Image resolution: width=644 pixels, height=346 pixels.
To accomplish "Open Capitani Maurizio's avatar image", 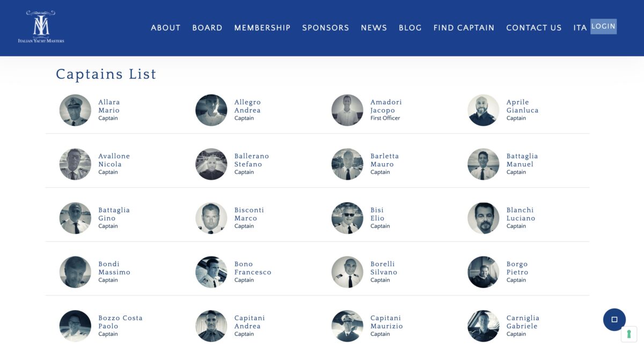I will (347, 326).
